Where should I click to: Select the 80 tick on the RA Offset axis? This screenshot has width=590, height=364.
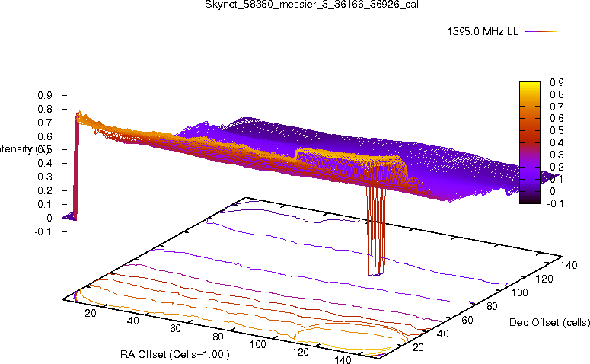point(218,336)
